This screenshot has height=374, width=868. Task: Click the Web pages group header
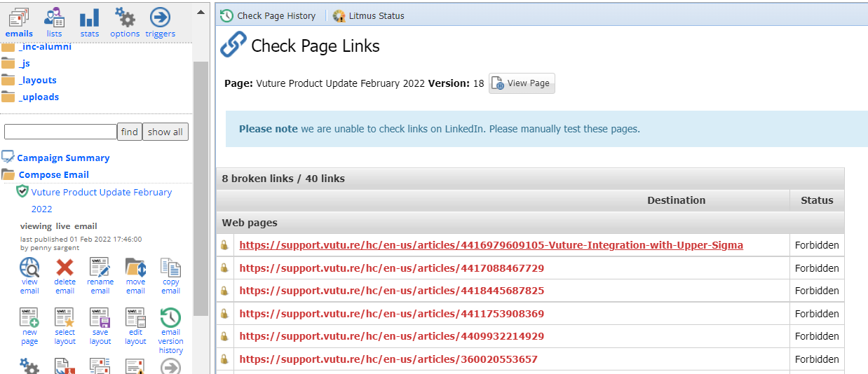[530, 223]
